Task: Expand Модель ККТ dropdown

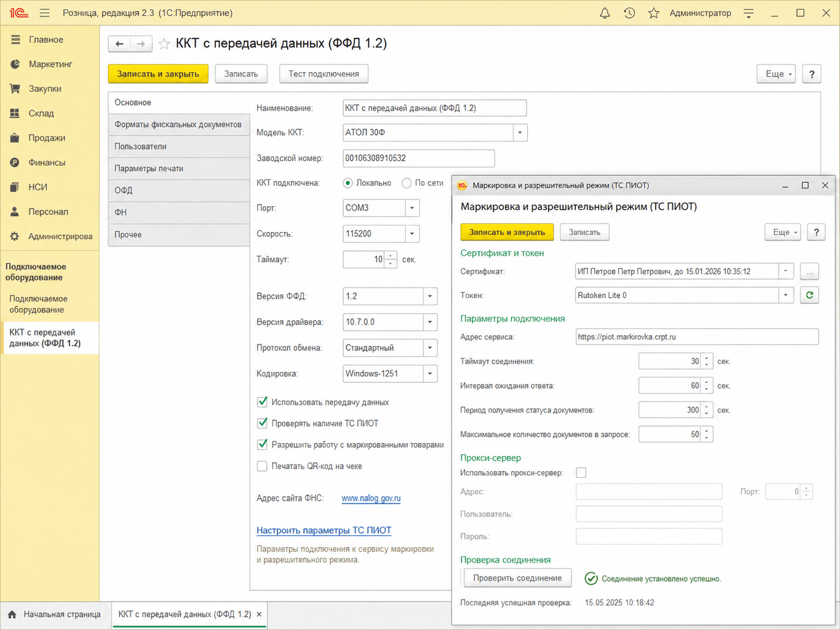Action: click(520, 133)
